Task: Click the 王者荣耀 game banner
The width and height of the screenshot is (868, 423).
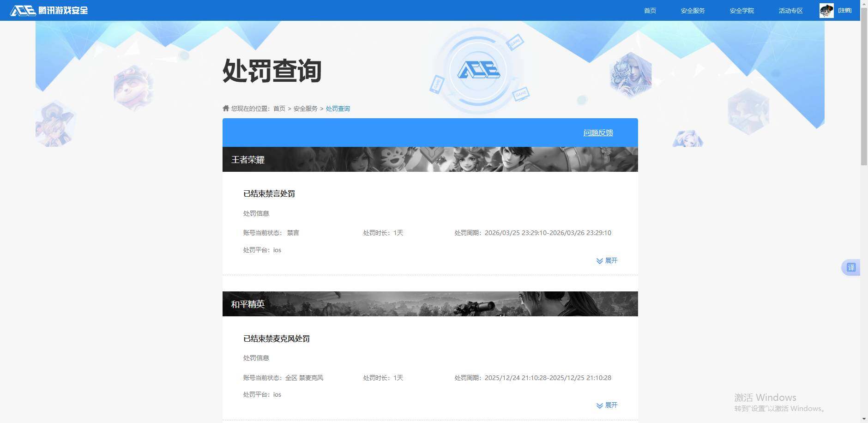Action: [430, 159]
